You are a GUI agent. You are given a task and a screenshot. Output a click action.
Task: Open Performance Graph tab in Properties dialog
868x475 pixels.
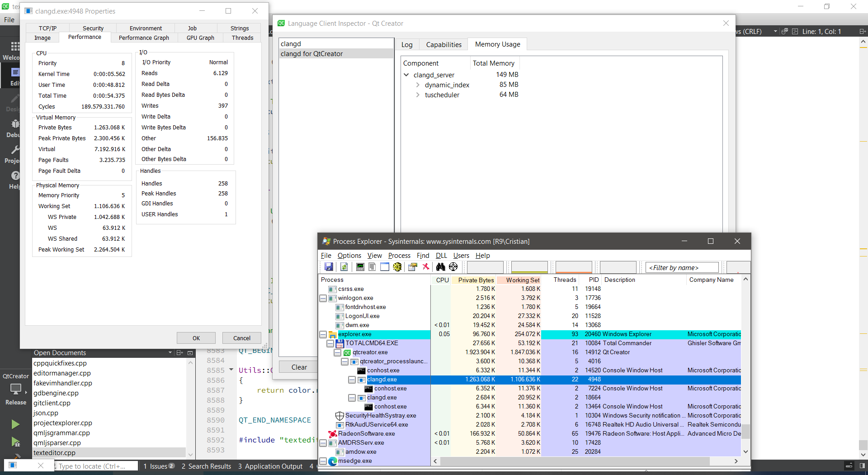144,38
